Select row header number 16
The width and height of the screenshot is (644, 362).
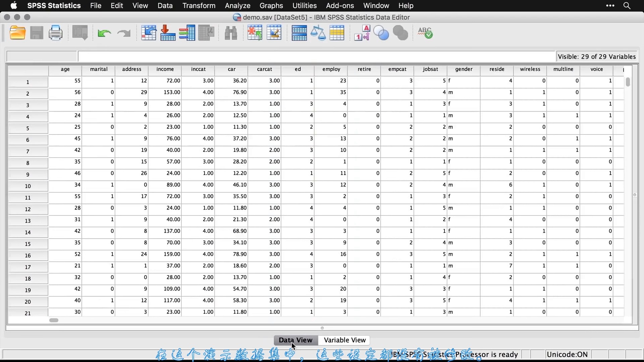click(x=28, y=255)
